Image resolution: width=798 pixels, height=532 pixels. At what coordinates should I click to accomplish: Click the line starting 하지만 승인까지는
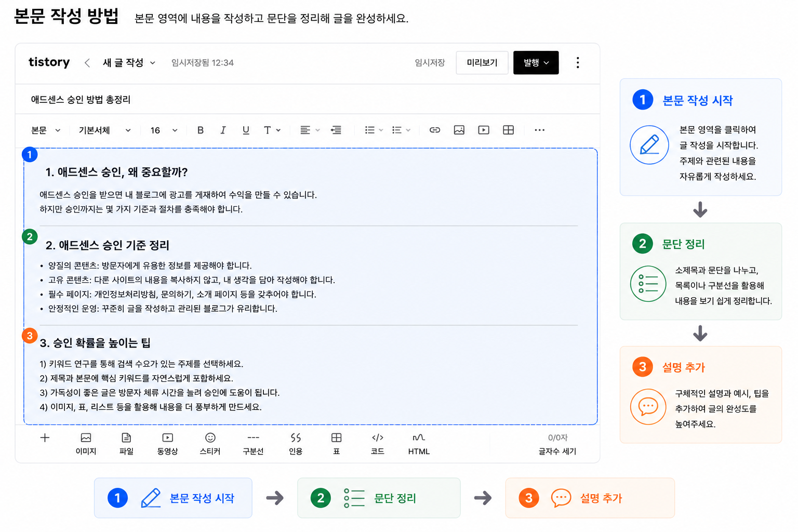141,209
